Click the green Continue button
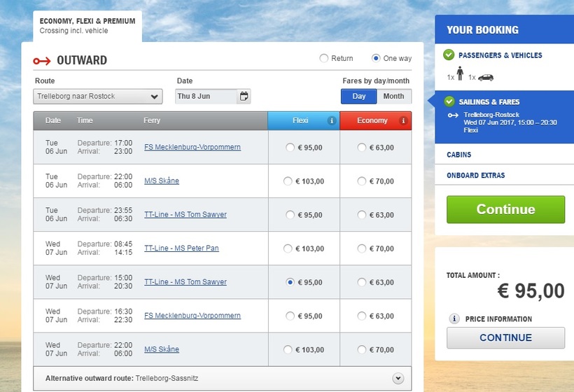 [x=505, y=209]
